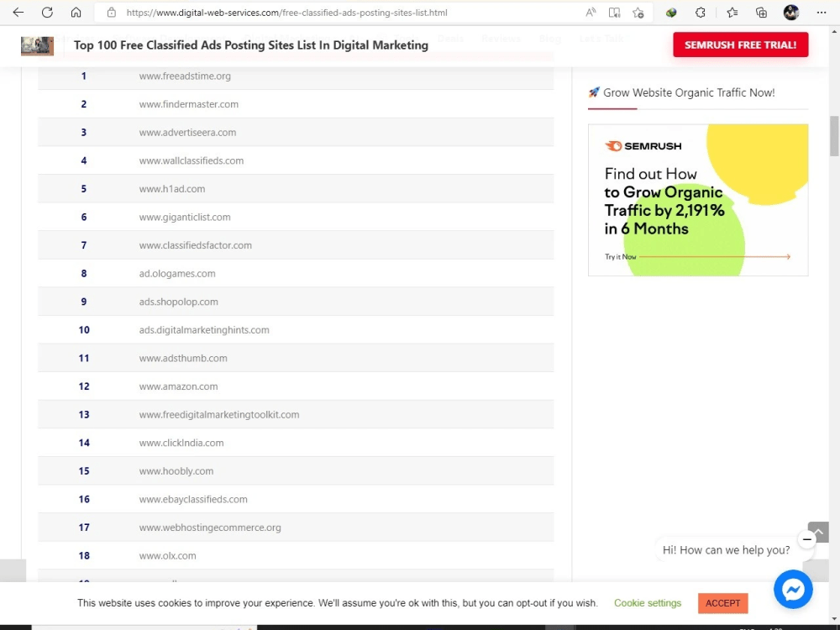Select www.webhostingecommerce.org entry

210,528
